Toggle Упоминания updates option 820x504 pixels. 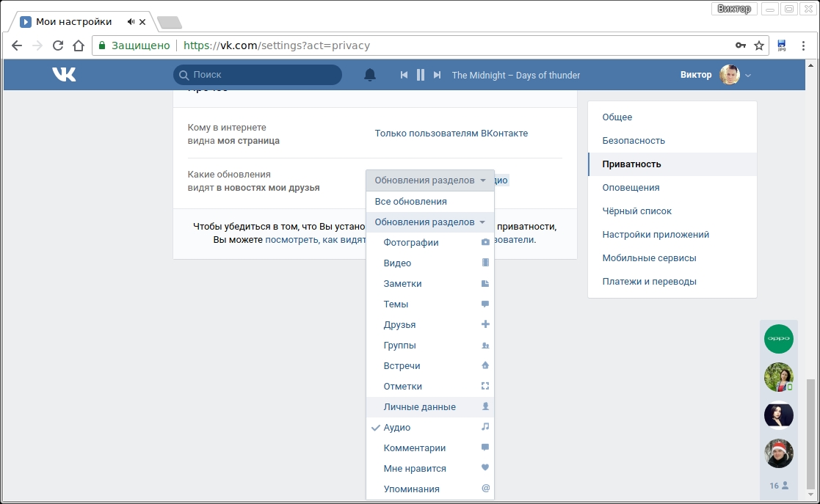coord(430,489)
